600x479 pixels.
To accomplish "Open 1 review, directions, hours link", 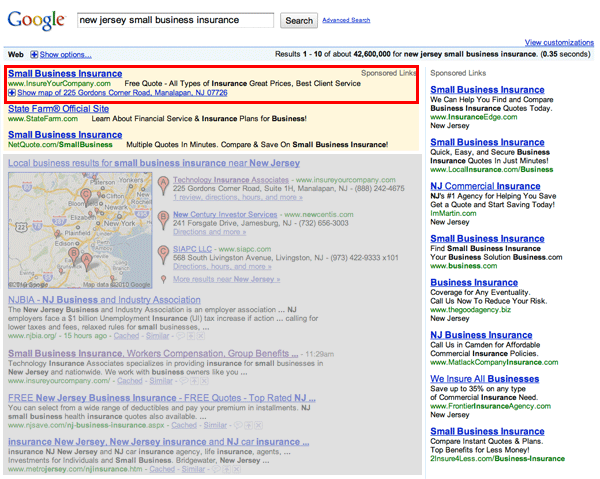I will point(238,197).
